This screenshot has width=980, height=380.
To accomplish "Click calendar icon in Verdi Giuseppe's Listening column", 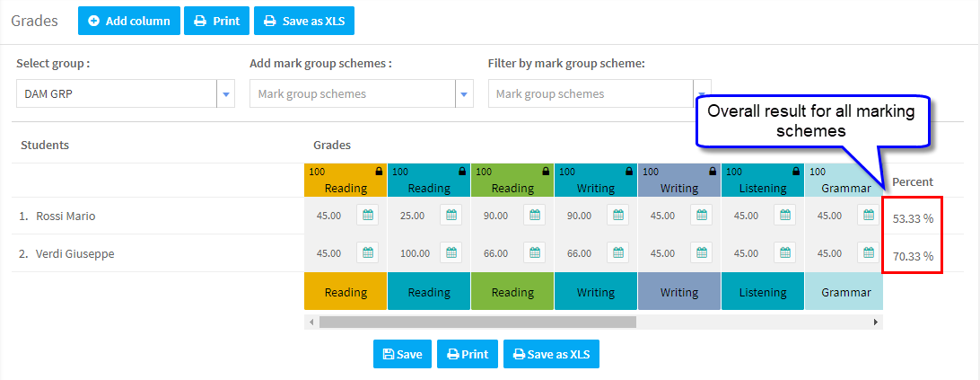I will (785, 253).
